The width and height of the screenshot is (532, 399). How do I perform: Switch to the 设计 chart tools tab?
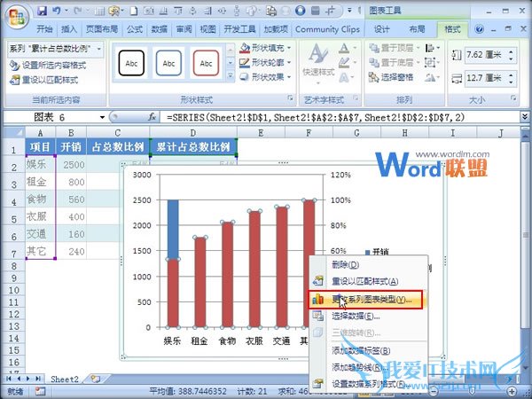[381, 29]
